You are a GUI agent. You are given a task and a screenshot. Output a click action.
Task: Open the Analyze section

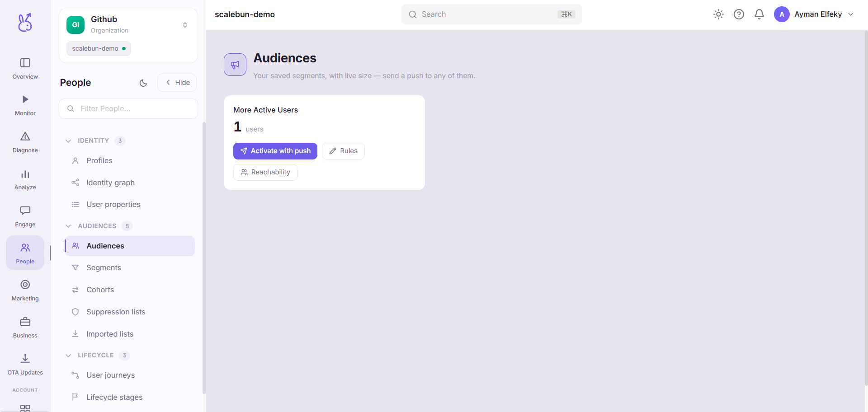[25, 180]
